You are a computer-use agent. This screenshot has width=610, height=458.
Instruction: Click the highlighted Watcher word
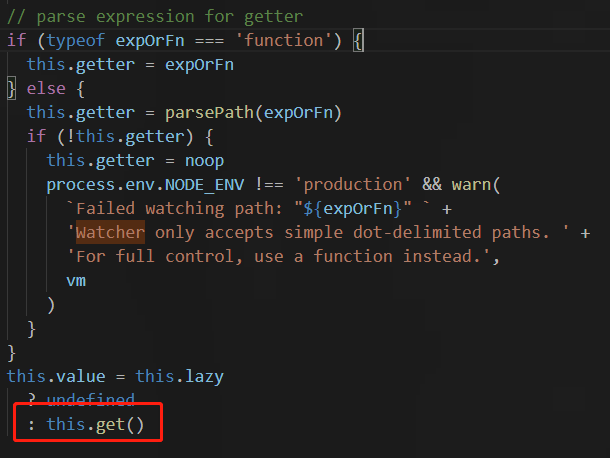110,233
